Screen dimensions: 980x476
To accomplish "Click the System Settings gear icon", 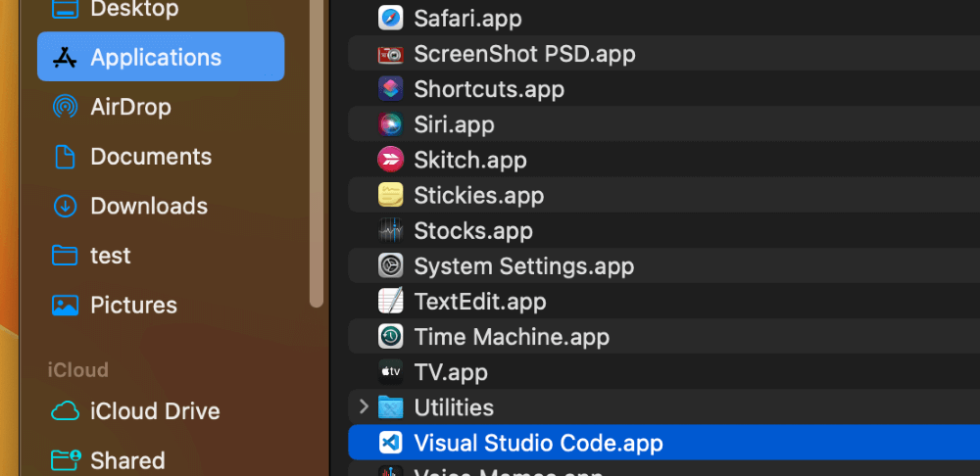I will [x=391, y=266].
